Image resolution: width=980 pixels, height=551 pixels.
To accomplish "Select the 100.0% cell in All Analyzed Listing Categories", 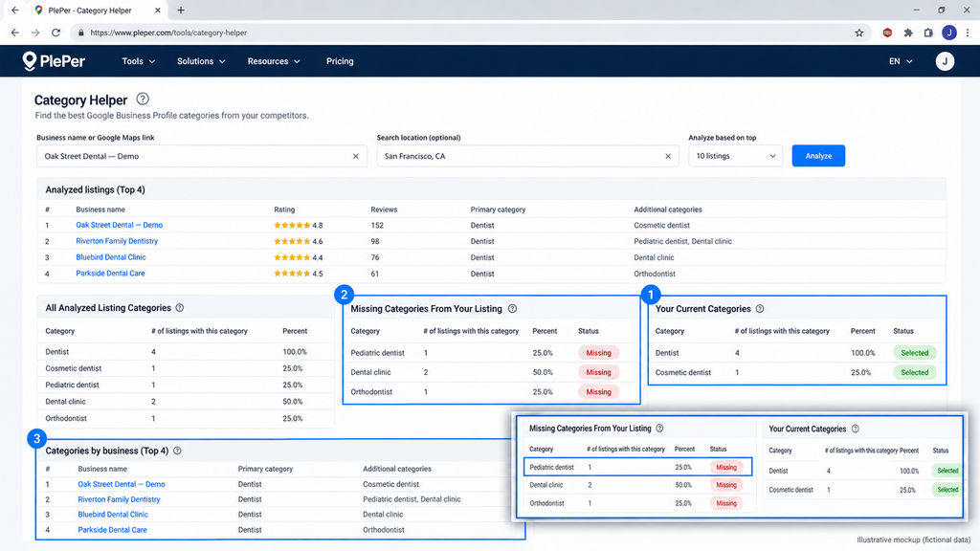I will click(295, 352).
